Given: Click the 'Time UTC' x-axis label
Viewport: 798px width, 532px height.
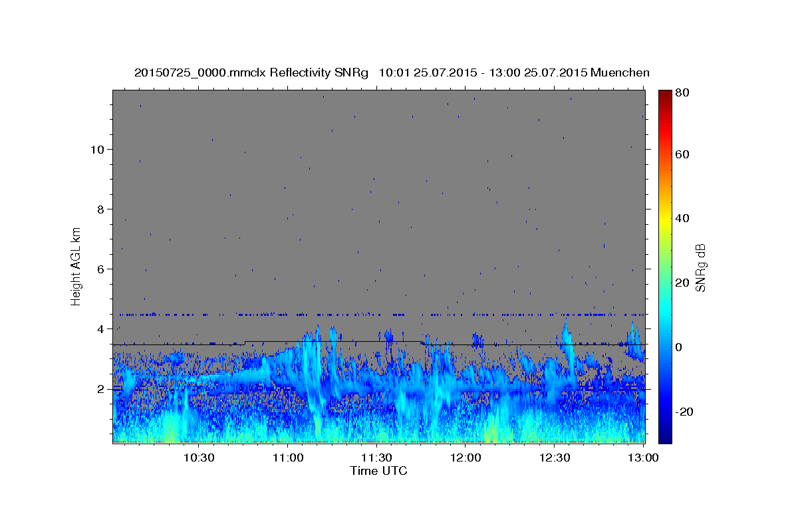Looking at the screenshot, I should pyautogui.click(x=378, y=471).
